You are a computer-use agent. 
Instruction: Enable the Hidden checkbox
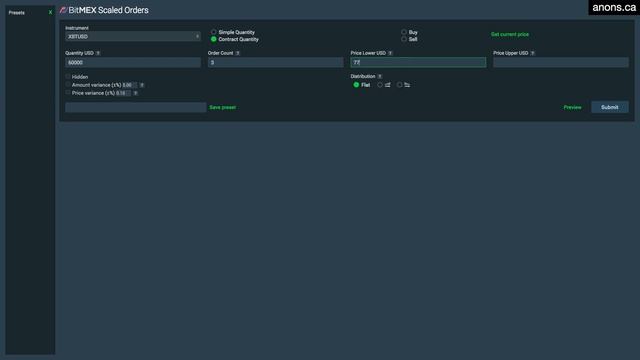(x=68, y=76)
